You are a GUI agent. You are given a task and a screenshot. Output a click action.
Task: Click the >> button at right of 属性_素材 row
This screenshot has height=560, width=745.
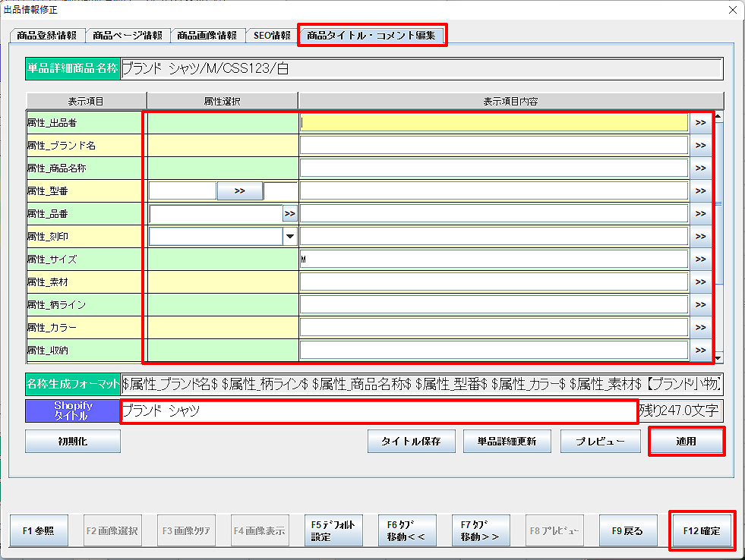[700, 282]
